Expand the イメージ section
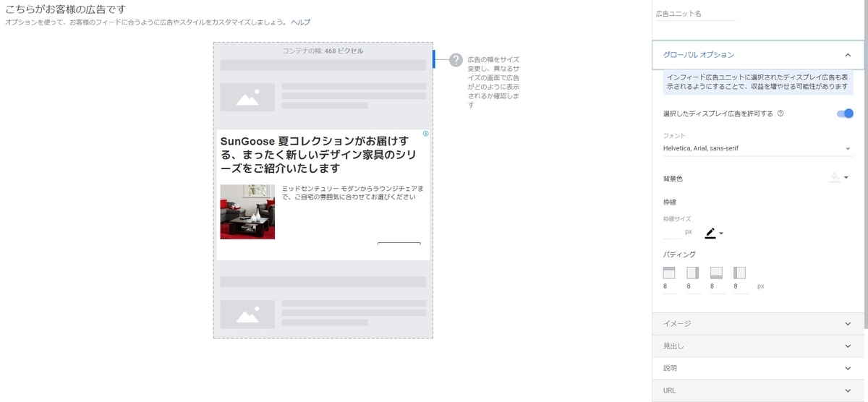This screenshot has height=402, width=868. tap(759, 323)
